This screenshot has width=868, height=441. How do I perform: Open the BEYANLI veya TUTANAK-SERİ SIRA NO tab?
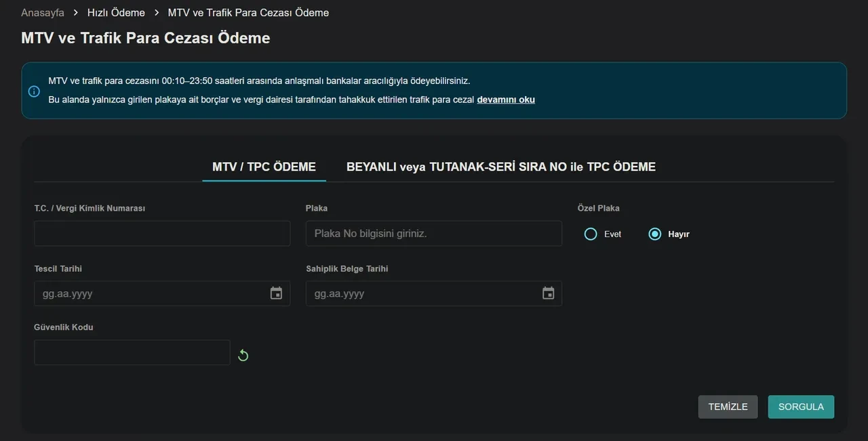click(x=500, y=167)
